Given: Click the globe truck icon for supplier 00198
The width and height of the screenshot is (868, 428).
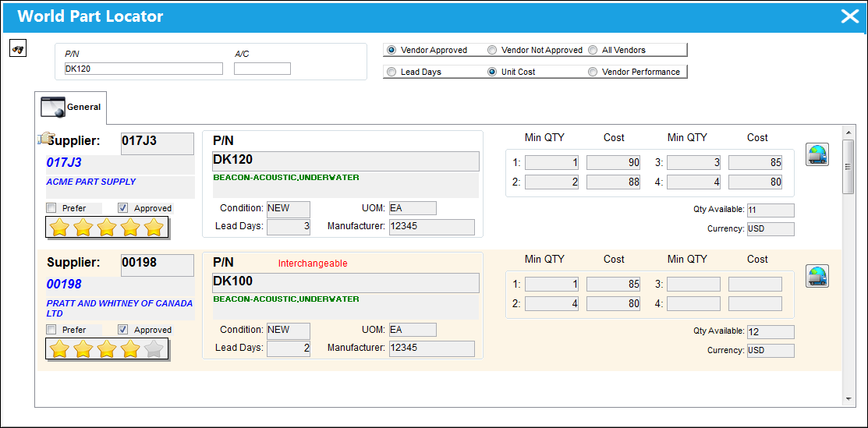Looking at the screenshot, I should pyautogui.click(x=817, y=276).
